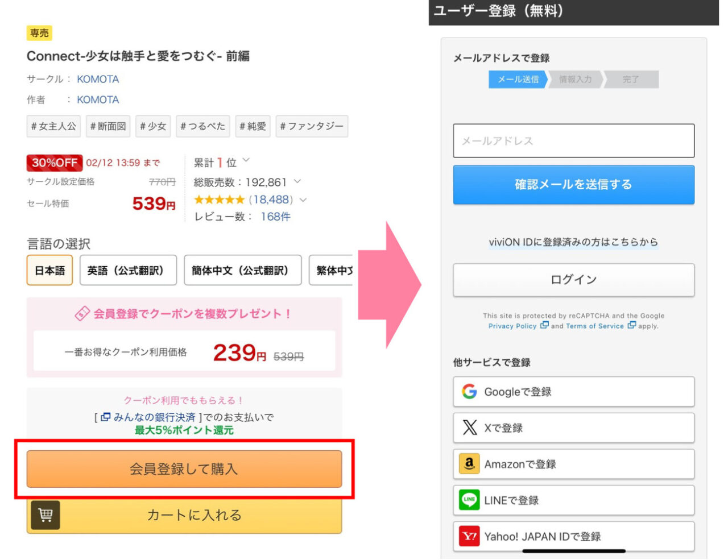
Task: Select 簡体中文（公式翻訳） language option
Action: (242, 271)
